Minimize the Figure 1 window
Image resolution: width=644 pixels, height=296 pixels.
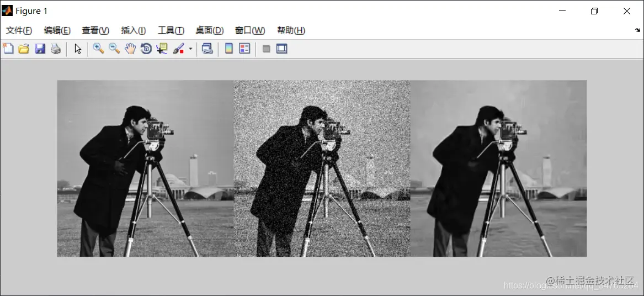pyautogui.click(x=562, y=11)
